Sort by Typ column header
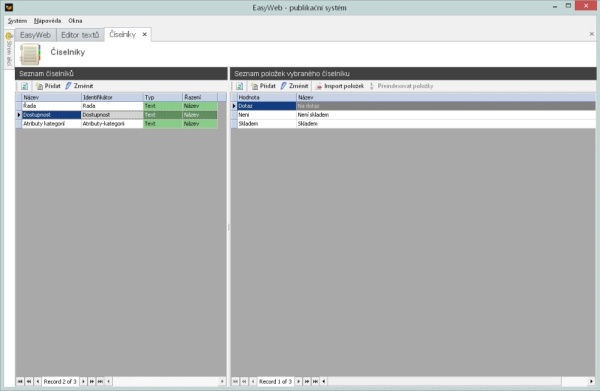The image size is (600, 391). pos(163,97)
